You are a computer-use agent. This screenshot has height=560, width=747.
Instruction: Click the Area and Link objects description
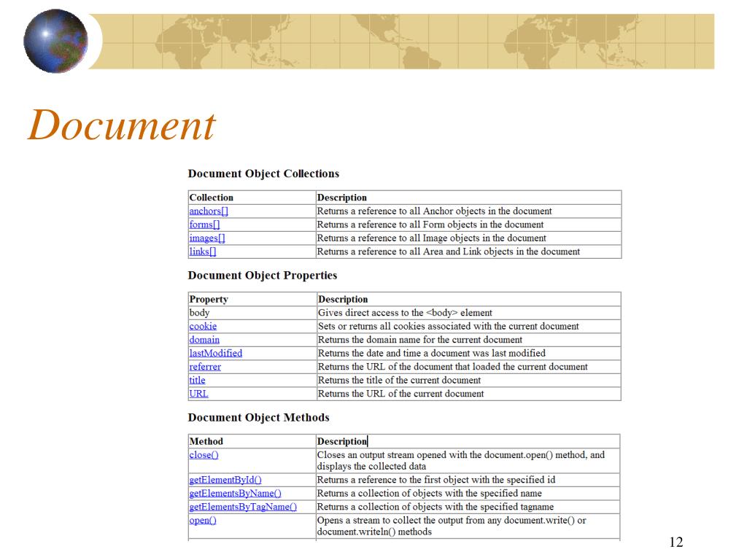pos(449,251)
